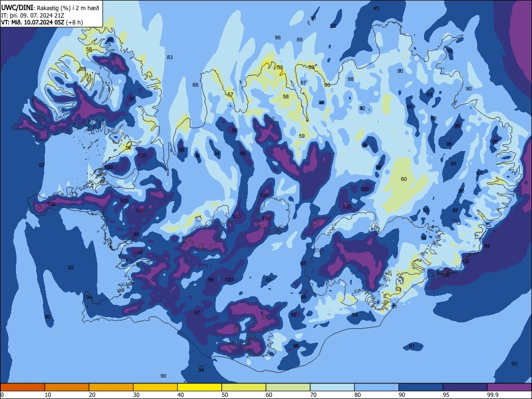Image resolution: width=532 pixels, height=399 pixels.
Task: Click the legend scale label '20'
Action: tap(92, 395)
